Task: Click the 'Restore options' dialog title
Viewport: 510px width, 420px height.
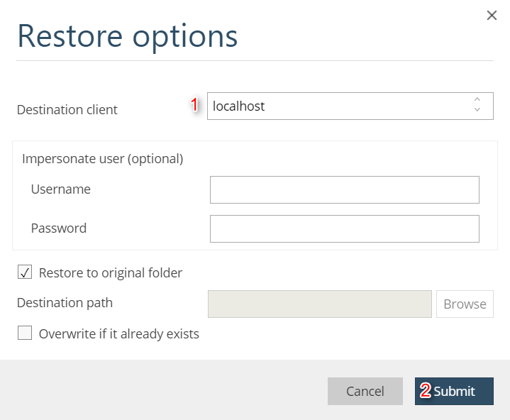Action: 128,35
